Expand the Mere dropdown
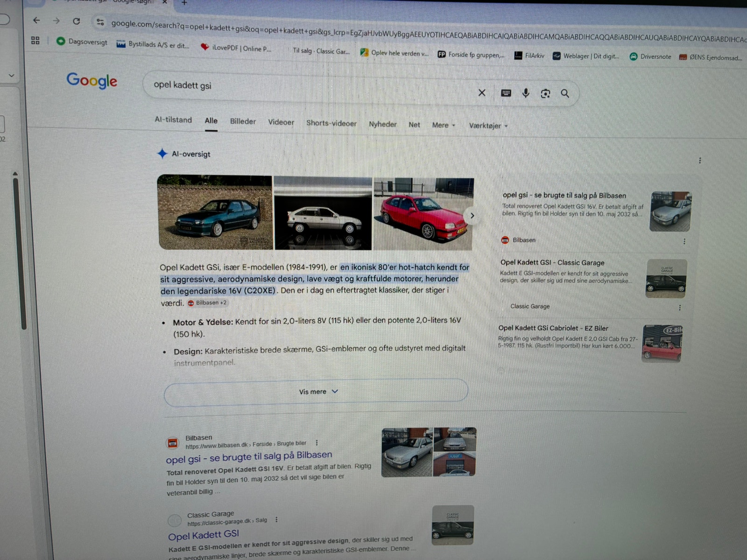This screenshot has height=560, width=747. (x=444, y=125)
